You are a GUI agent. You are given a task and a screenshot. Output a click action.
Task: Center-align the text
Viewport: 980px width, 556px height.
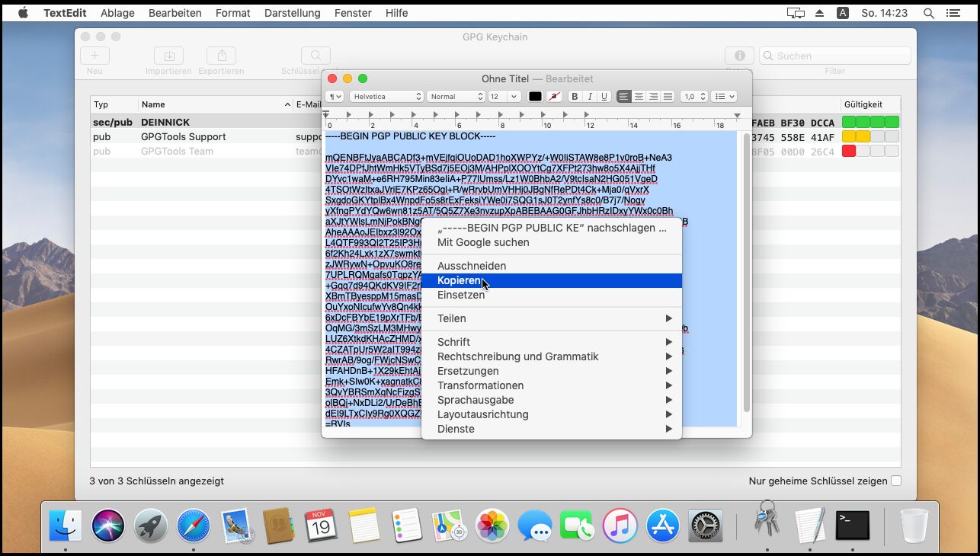tap(639, 97)
